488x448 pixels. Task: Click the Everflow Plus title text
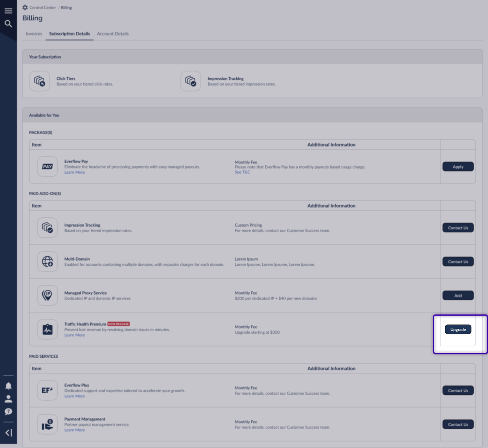pos(76,385)
